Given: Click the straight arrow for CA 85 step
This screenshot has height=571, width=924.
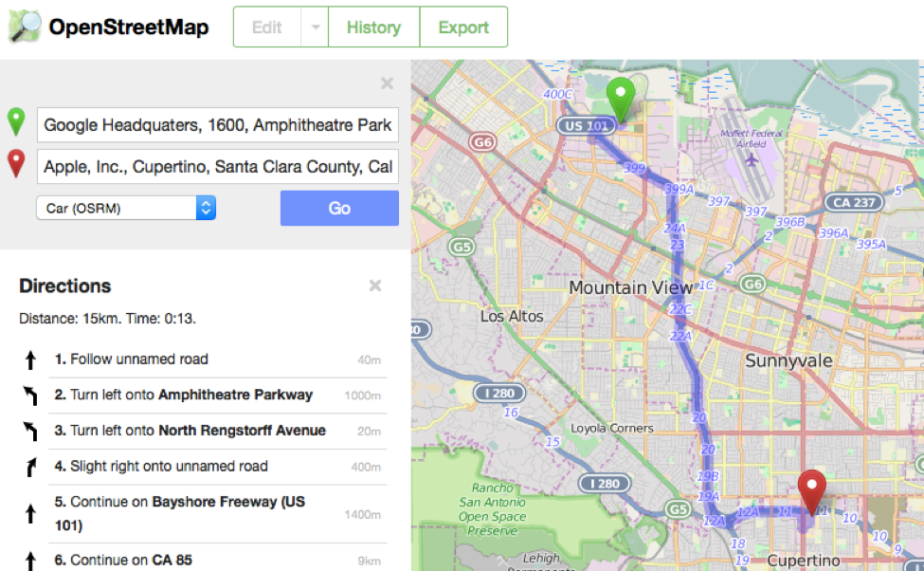Looking at the screenshot, I should tap(30, 561).
